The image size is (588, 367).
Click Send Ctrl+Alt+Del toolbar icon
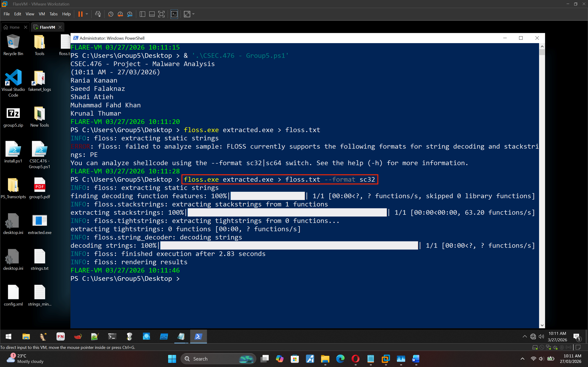pyautogui.click(x=98, y=14)
